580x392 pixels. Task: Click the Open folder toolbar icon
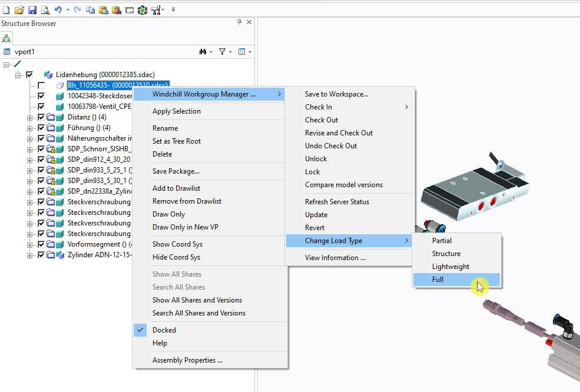click(x=19, y=10)
